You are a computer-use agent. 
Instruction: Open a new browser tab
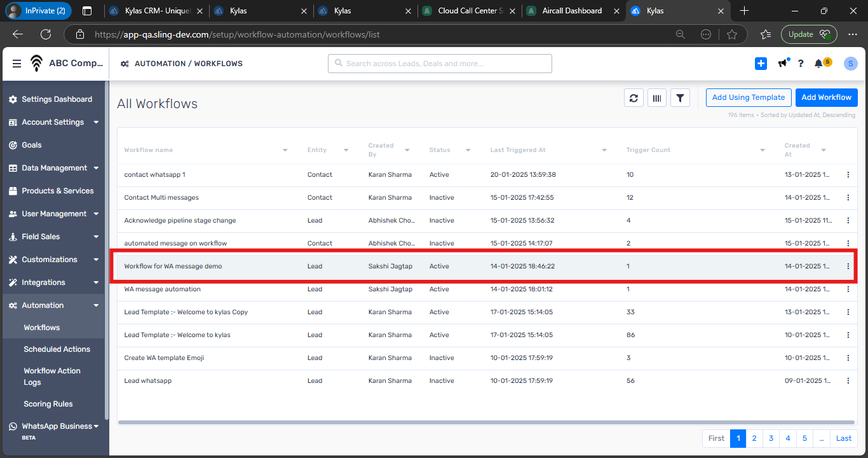pyautogui.click(x=744, y=11)
